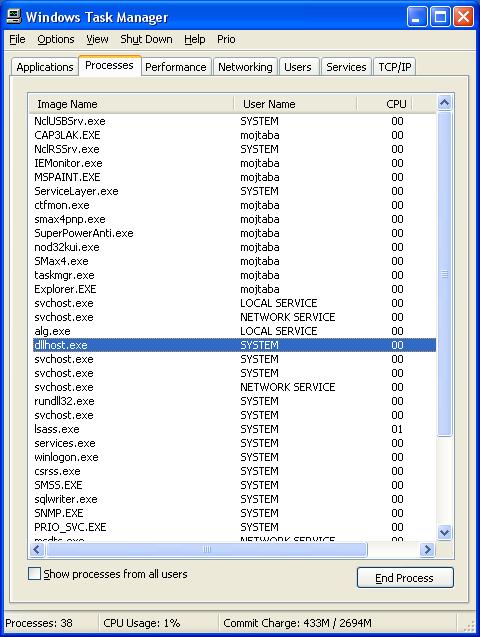Select the Processes tab
Viewport: 480px width, 637px height.
pyautogui.click(x=109, y=65)
